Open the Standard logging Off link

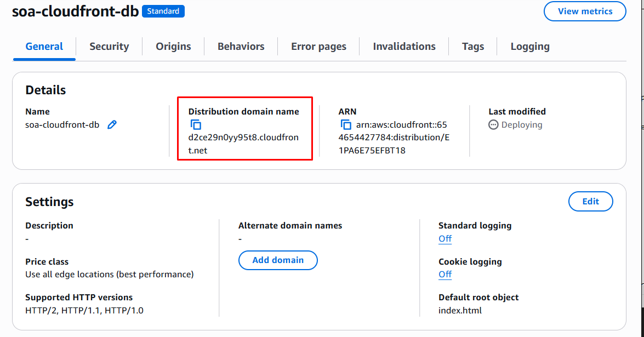pos(445,238)
